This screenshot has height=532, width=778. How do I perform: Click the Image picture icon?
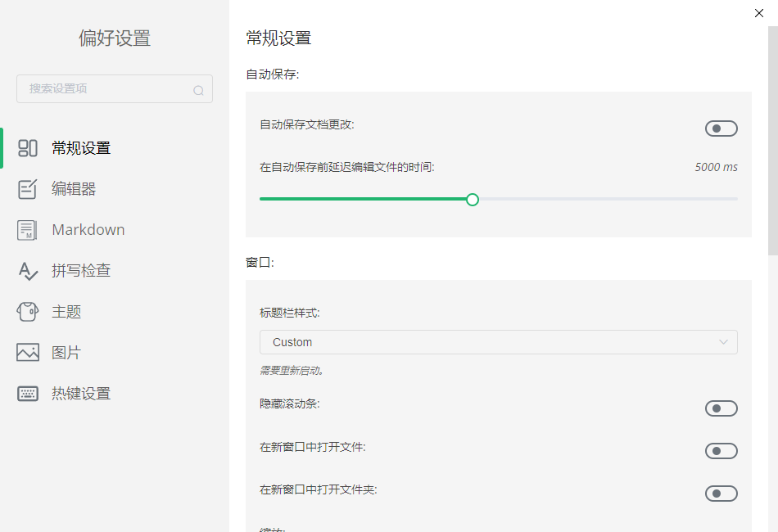tap(28, 353)
